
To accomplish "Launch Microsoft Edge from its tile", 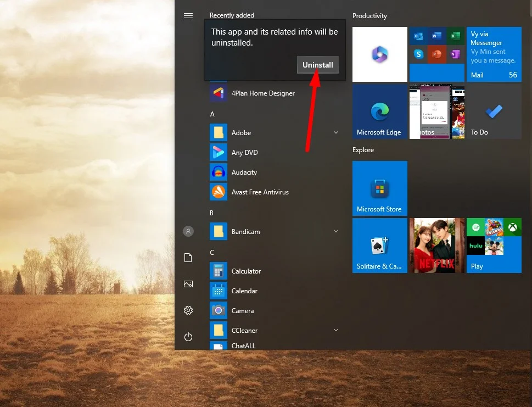I will coord(379,111).
